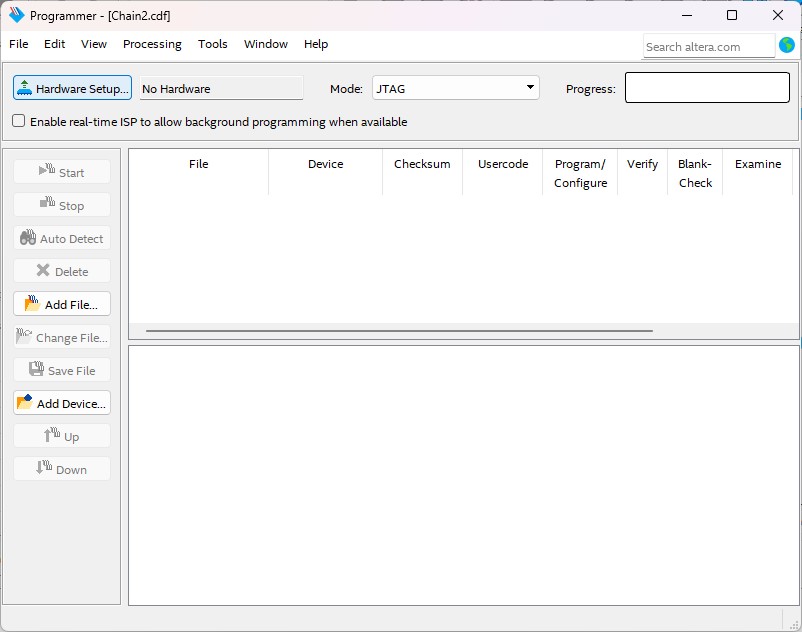Click the Programmer app icon in title bar
This screenshot has width=802, height=632.
[x=16, y=15]
